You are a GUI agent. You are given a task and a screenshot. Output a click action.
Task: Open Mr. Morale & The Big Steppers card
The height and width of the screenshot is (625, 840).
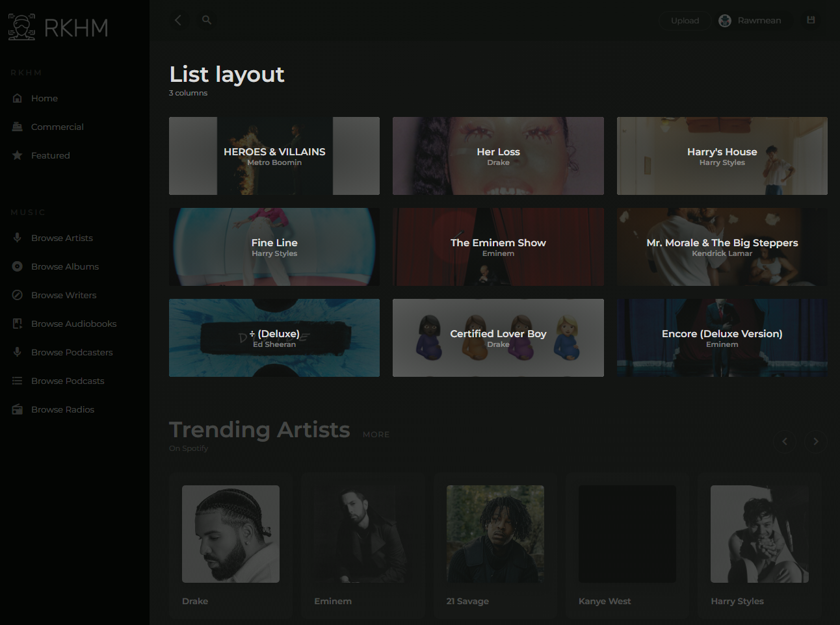click(x=722, y=247)
